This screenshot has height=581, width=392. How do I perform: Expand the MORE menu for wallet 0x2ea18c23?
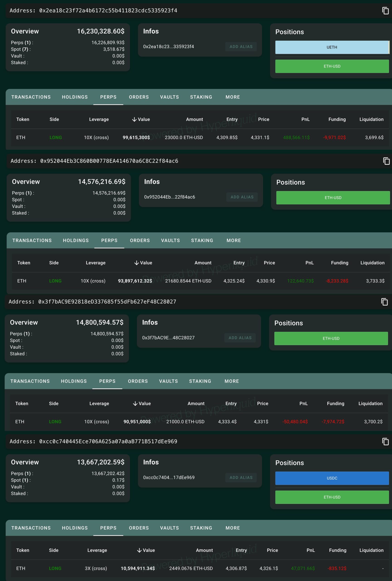click(x=232, y=97)
